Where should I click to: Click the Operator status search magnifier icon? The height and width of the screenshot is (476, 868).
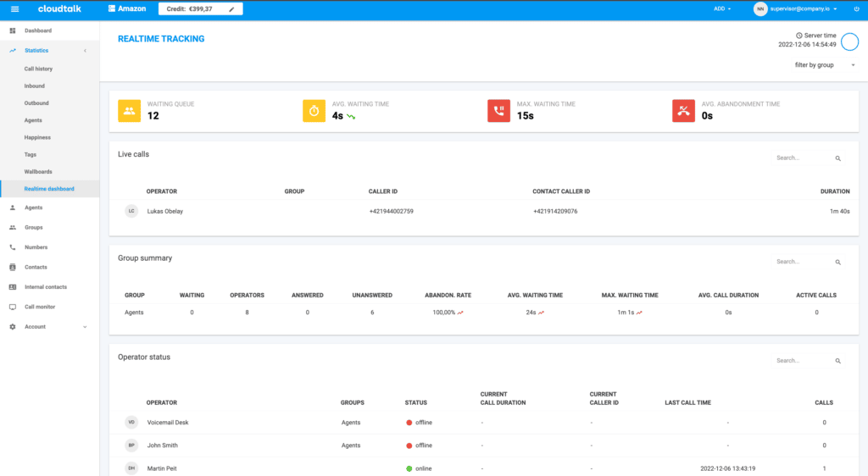click(837, 362)
